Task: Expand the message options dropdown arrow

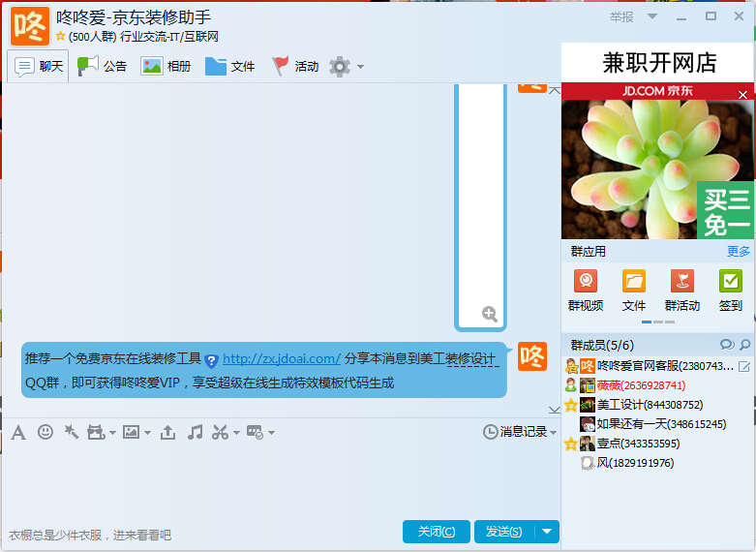Action: click(x=271, y=433)
